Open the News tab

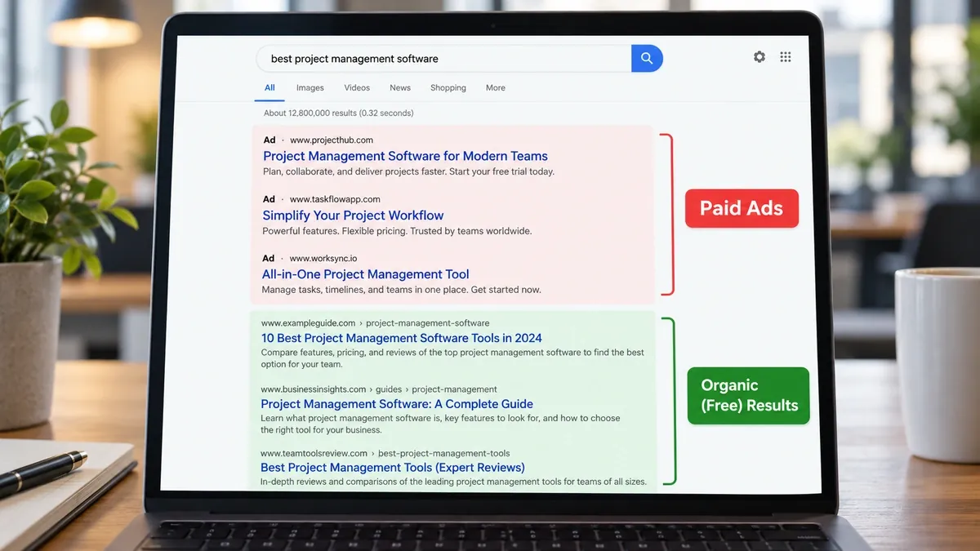tap(400, 88)
